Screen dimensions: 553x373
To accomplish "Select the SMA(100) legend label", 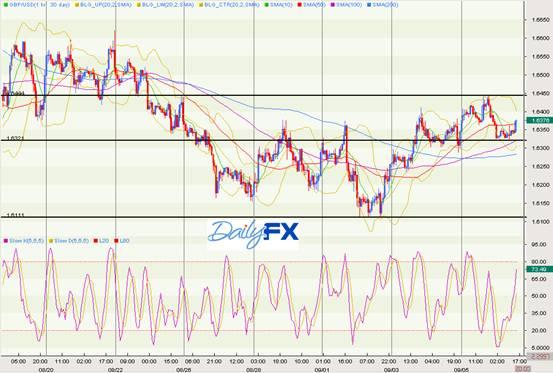I will point(349,5).
